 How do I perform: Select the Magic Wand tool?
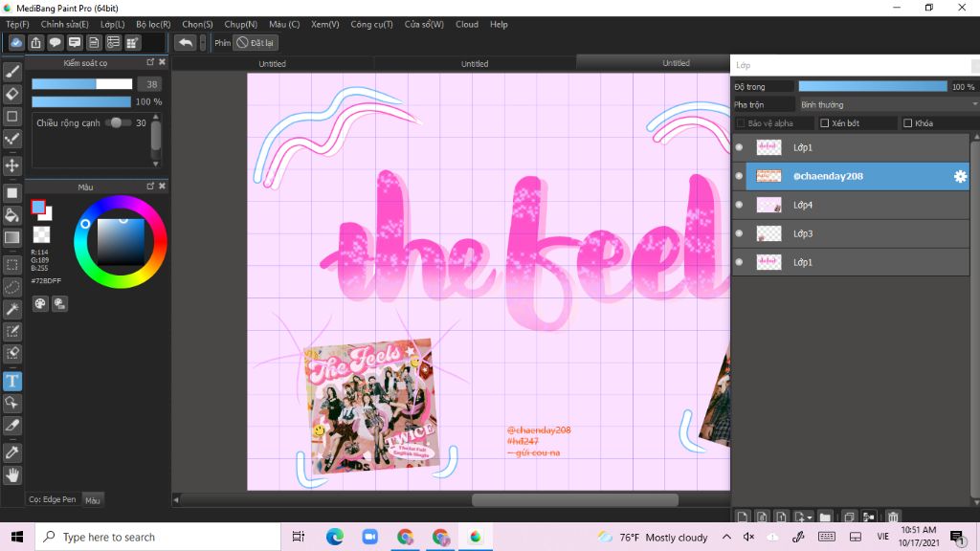12,309
